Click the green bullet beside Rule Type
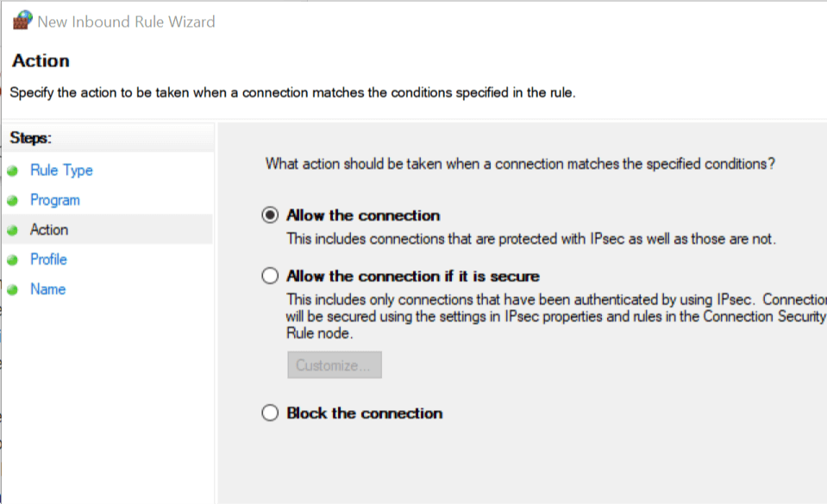 (x=13, y=171)
